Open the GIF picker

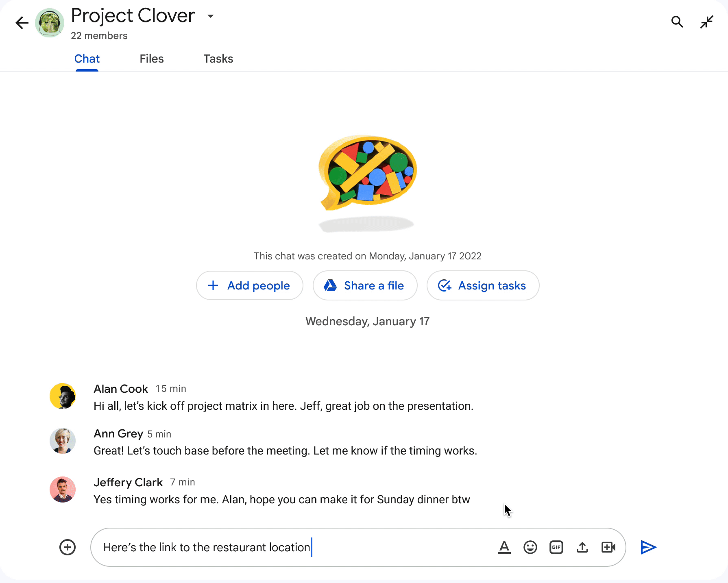pyautogui.click(x=556, y=547)
